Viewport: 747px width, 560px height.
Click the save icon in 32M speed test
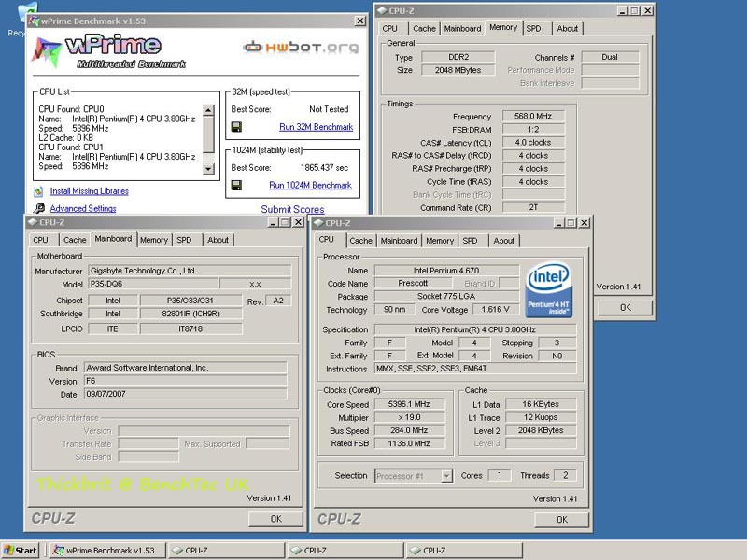(x=236, y=127)
